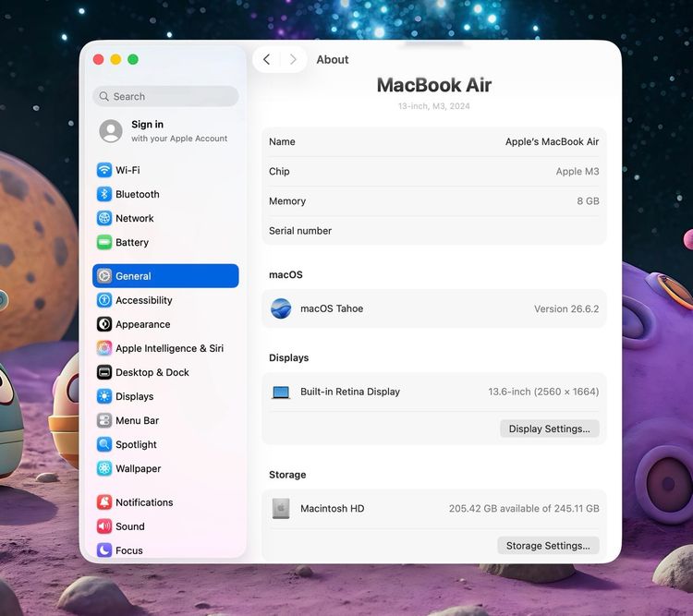Viewport: 693px width, 616px height.
Task: Select Menu Bar label in sidebar
Action: point(138,421)
